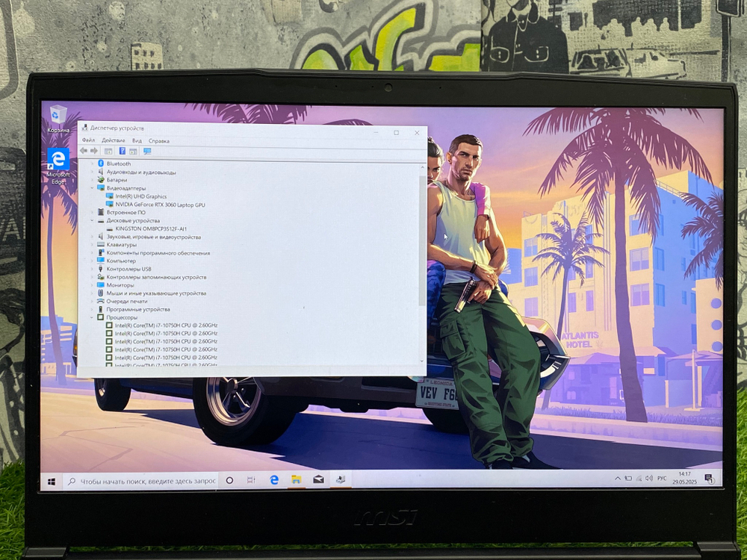
Task: Expand the Процессоры category chevron
Action: (91, 316)
